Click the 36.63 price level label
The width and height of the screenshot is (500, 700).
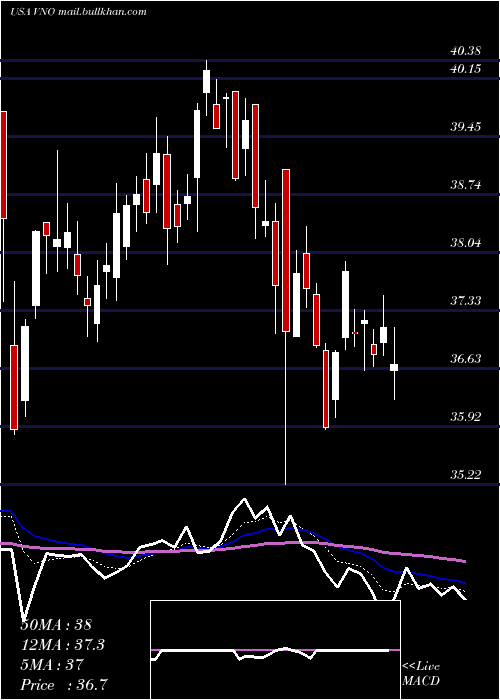pos(466,359)
